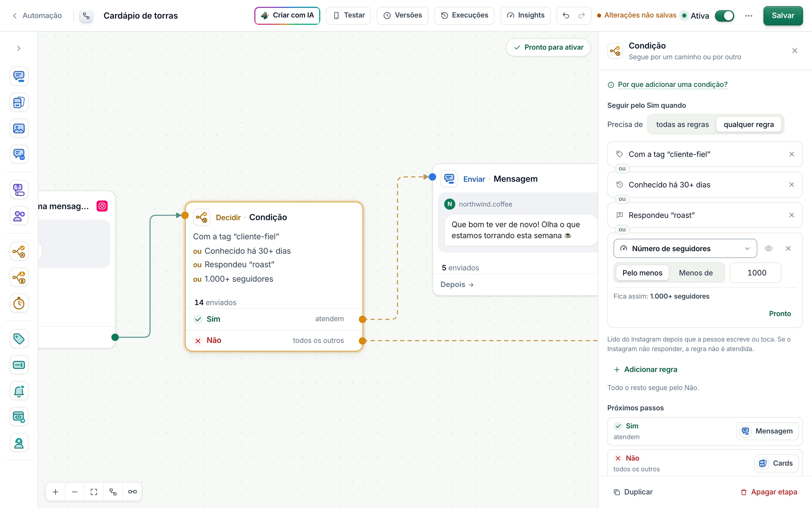The image size is (812, 508).
Task: Select the timer delay icon in sidebar
Action: (19, 303)
